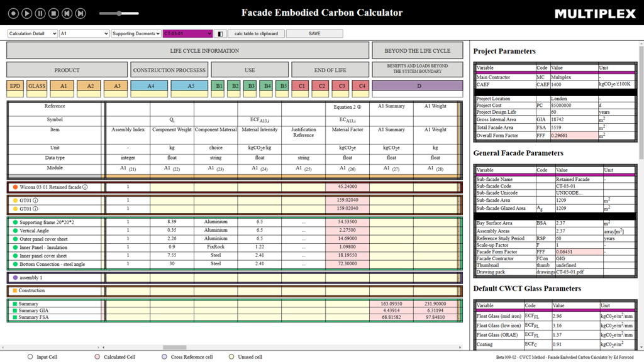Image resolution: width=644 pixels, height=362 pixels.
Task: Click the record button in the header
Action: tap(13, 13)
